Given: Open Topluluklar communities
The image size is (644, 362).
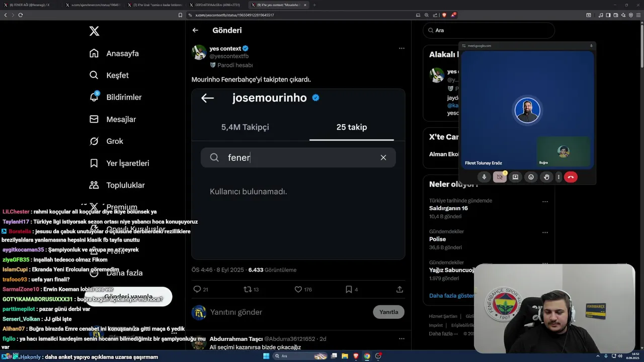Looking at the screenshot, I should coord(117,185).
